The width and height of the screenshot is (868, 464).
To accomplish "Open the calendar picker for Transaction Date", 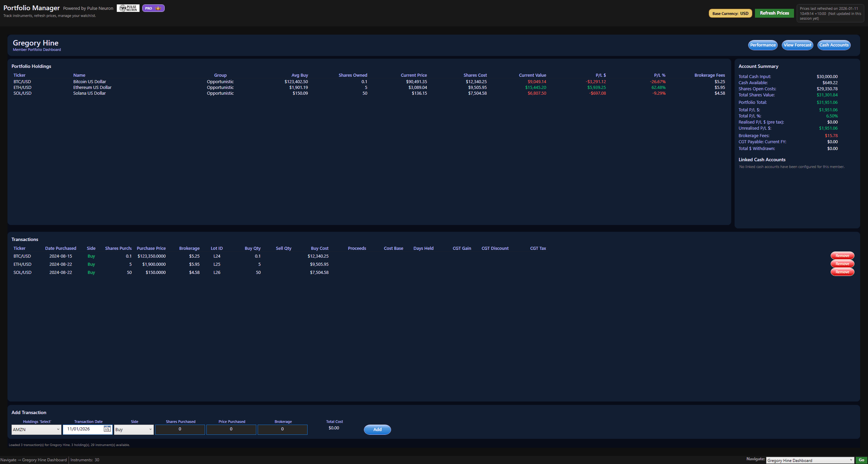I will click(107, 429).
